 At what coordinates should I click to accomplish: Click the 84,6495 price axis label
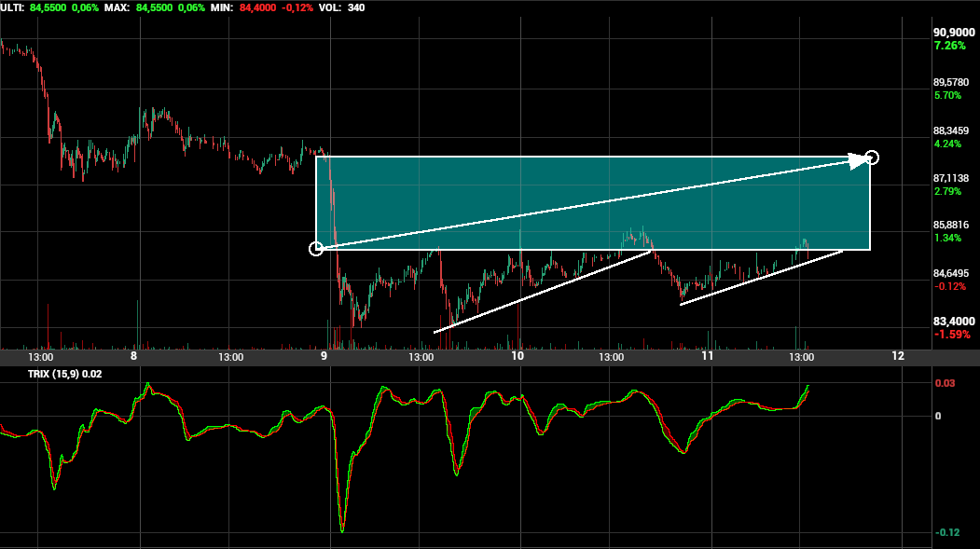click(x=951, y=273)
